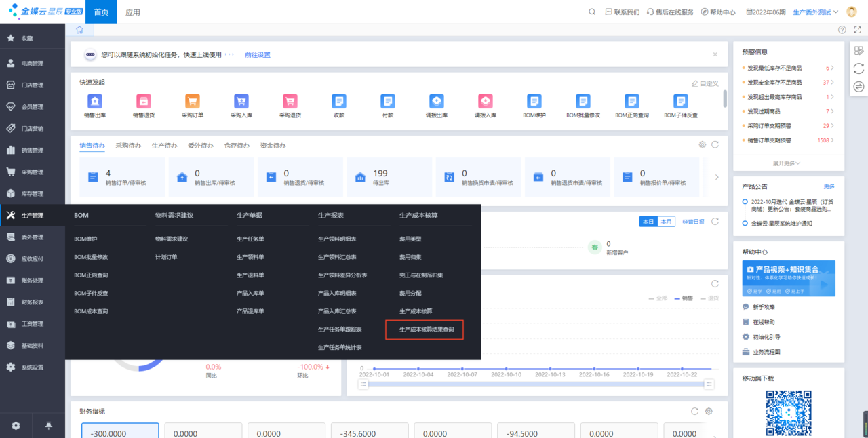Click the 收款 quick launch icon

point(338,101)
